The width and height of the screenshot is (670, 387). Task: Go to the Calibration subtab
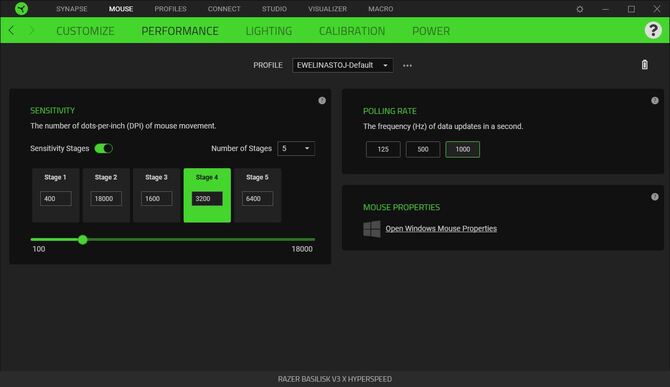352,31
